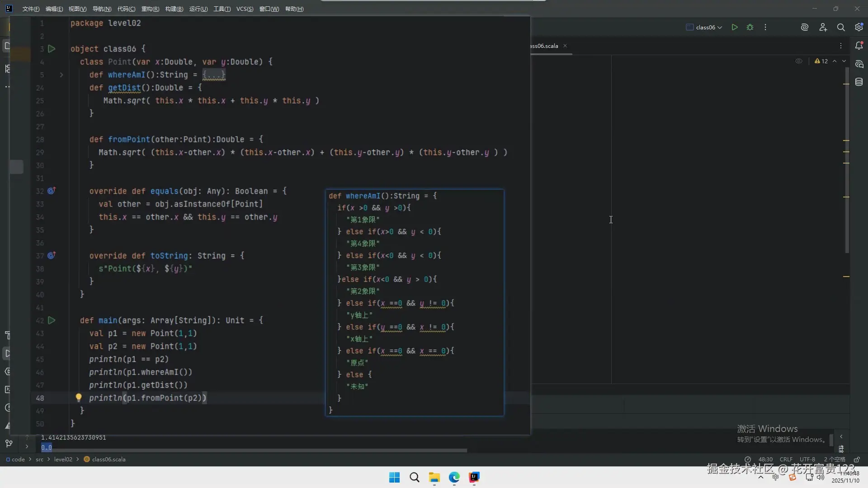Open the 运行(U) menu
The image size is (868, 488).
(198, 9)
